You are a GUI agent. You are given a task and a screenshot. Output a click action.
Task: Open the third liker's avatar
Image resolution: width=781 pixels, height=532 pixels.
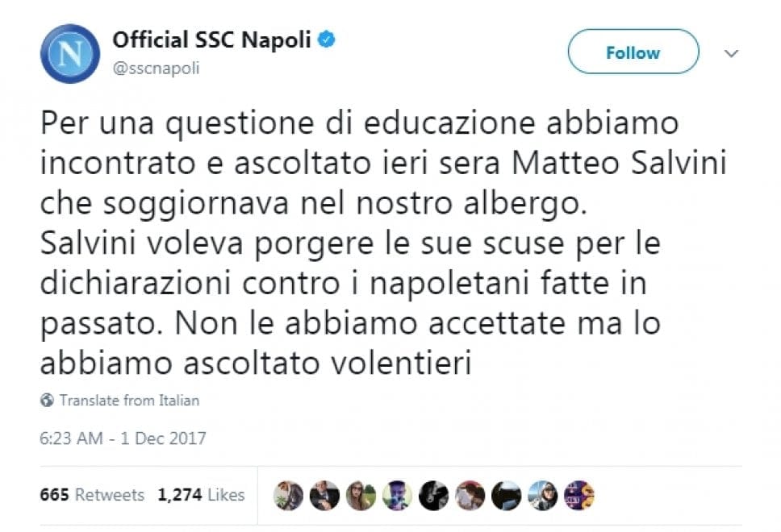click(x=360, y=495)
